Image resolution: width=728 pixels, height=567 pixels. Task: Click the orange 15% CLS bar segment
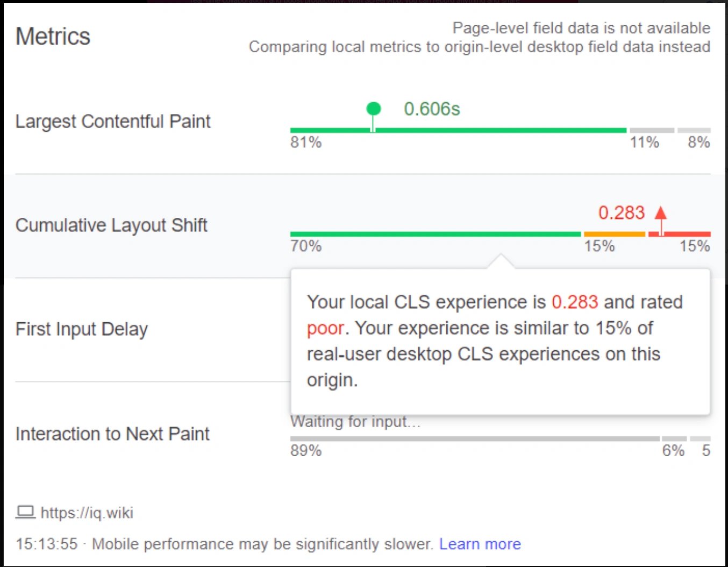coord(614,234)
